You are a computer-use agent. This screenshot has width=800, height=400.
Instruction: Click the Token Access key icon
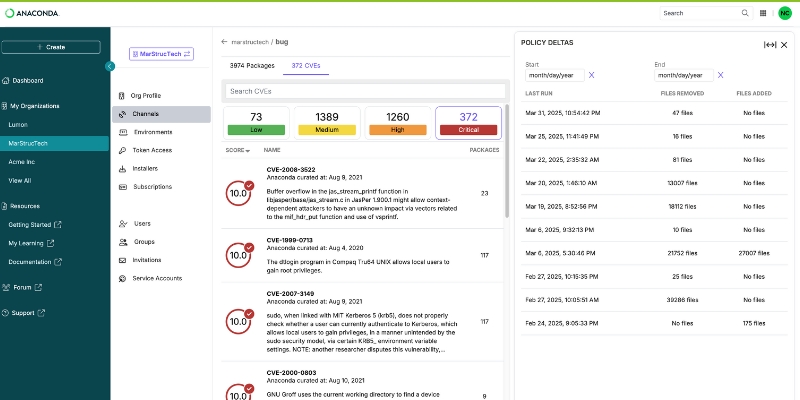[122, 151]
